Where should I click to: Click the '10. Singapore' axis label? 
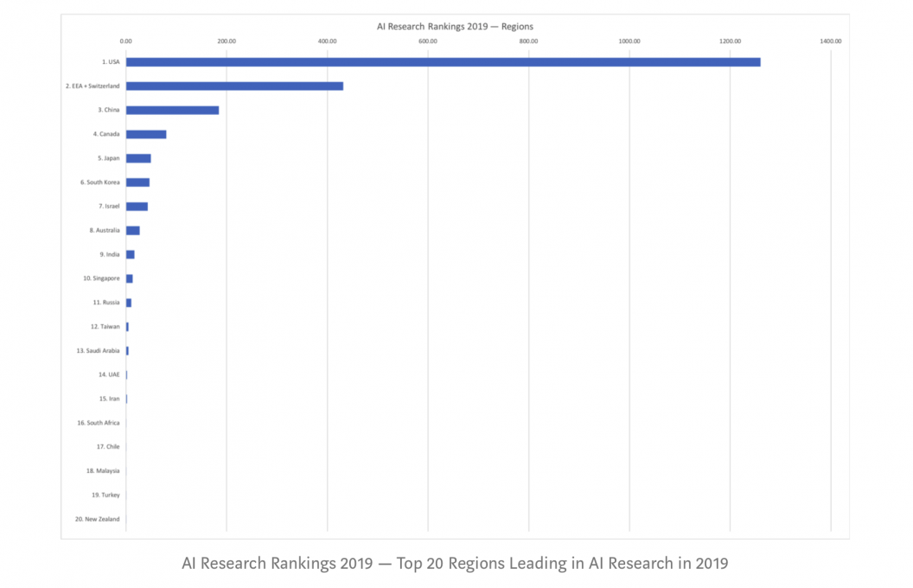pyautogui.click(x=101, y=278)
